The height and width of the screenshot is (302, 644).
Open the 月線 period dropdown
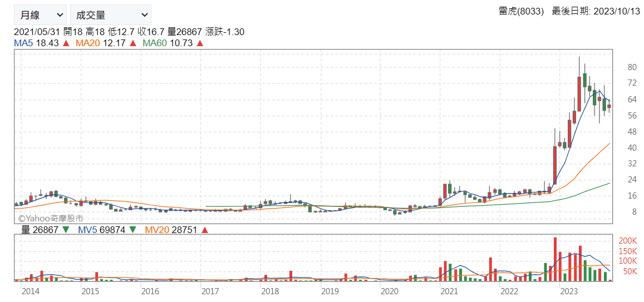40,15
